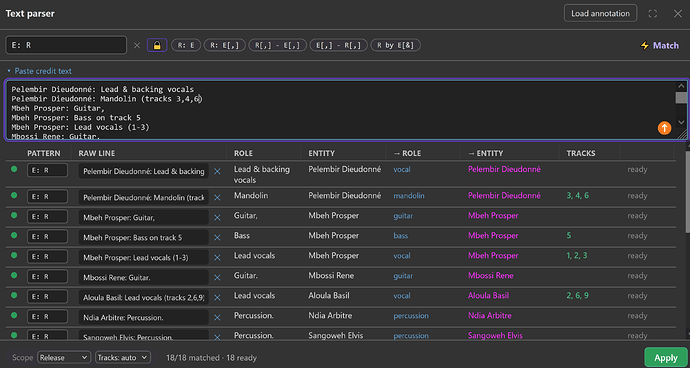The width and height of the screenshot is (690, 368).
Task: Remove the Mbossi Rene Guitar line
Action: [x=217, y=278]
